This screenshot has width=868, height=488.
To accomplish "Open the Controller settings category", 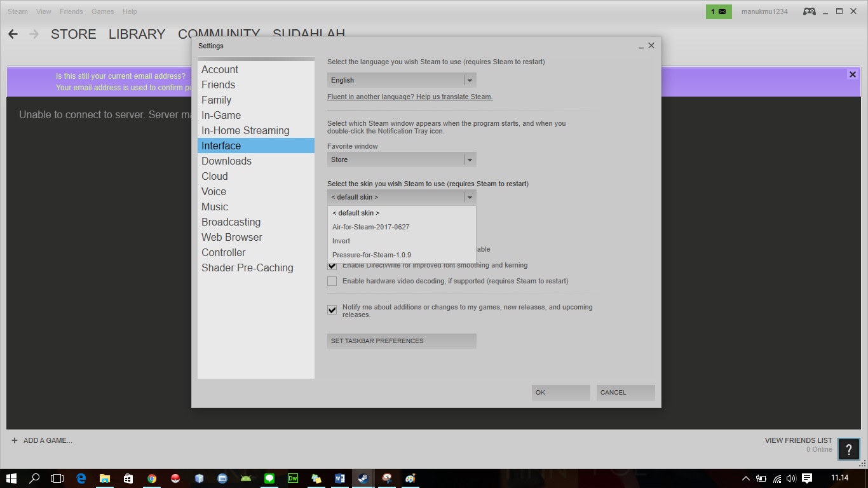I will coord(256,252).
